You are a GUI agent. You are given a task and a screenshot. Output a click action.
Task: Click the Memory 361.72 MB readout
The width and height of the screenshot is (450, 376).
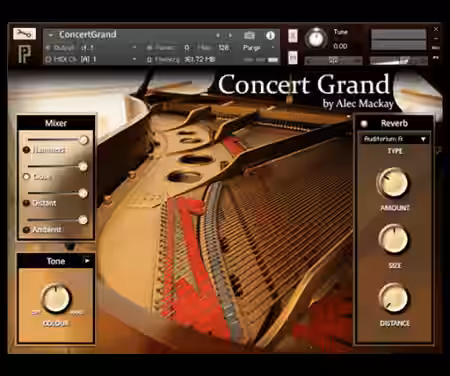tap(200, 59)
